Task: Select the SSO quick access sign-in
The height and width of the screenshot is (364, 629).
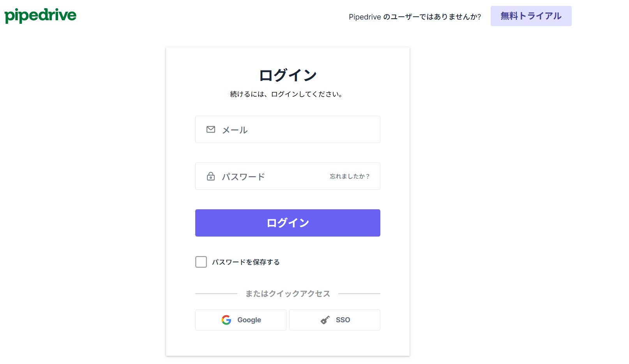Action: [x=334, y=320]
